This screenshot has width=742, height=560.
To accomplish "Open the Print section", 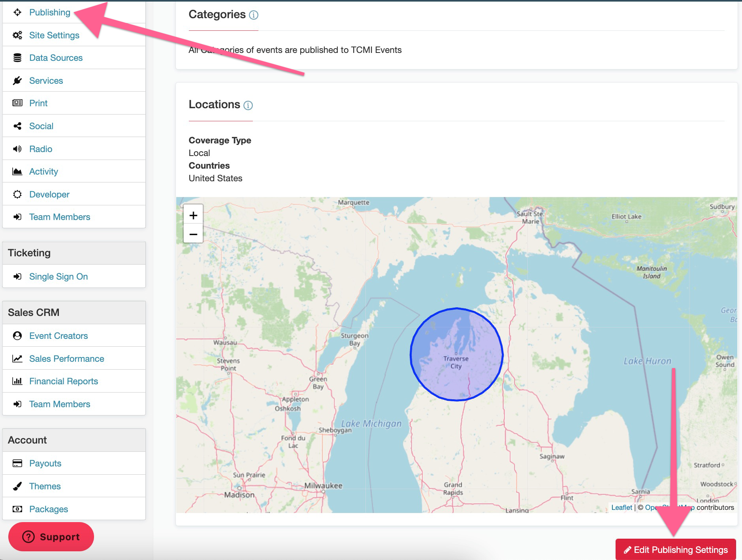I will 38,103.
